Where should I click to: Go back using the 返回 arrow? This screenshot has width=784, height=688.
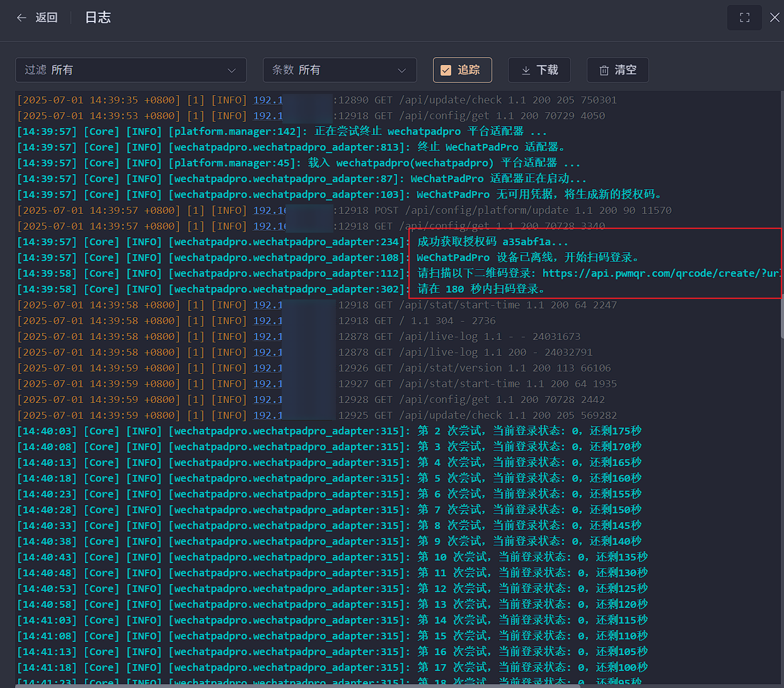[x=37, y=18]
